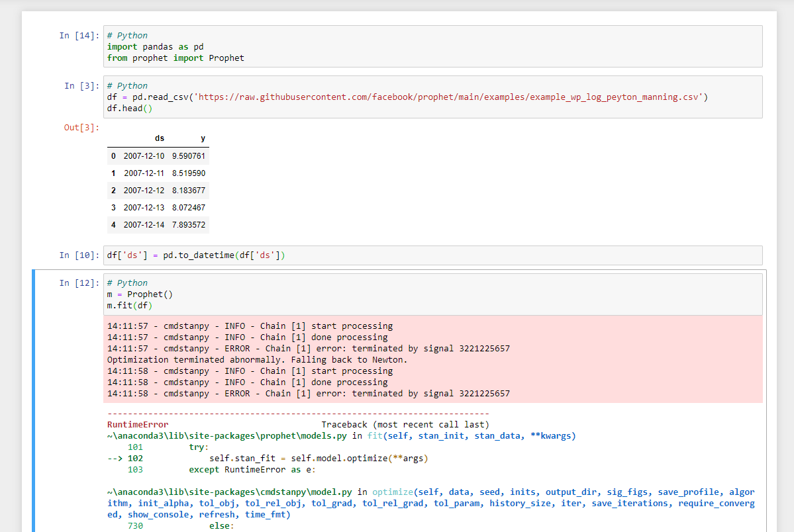Screen dimensions: 794x532
Task: Click the In [10]: cell prompt
Action: (81, 255)
